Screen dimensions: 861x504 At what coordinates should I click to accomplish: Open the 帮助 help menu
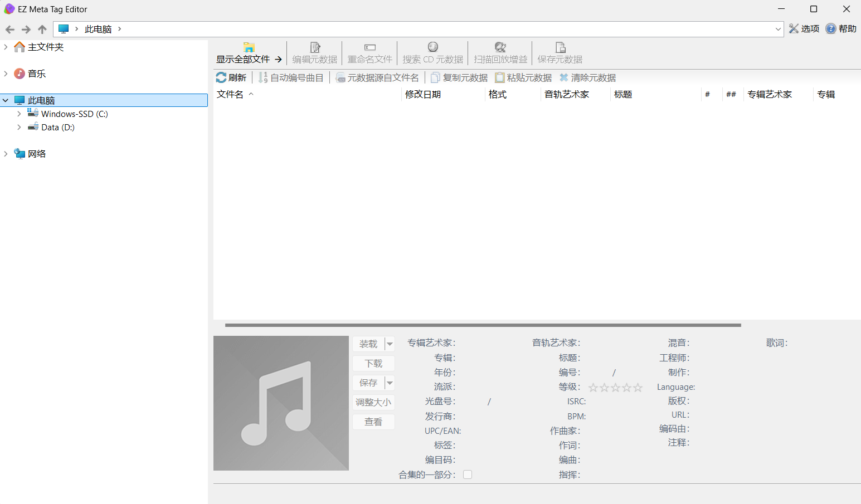(x=841, y=29)
